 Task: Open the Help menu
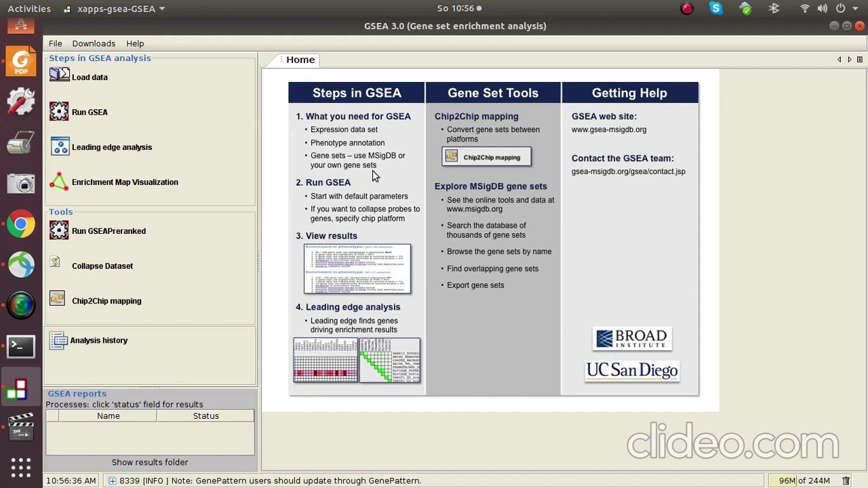tap(135, 43)
